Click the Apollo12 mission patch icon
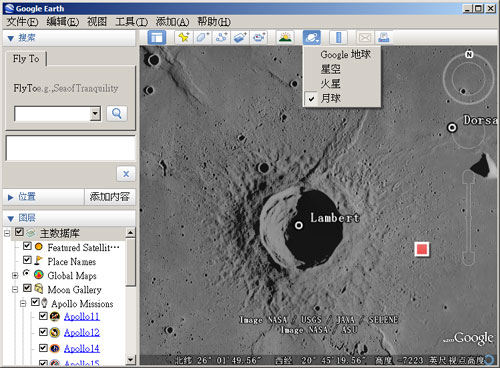This screenshot has width=500, height=368. tap(55, 332)
